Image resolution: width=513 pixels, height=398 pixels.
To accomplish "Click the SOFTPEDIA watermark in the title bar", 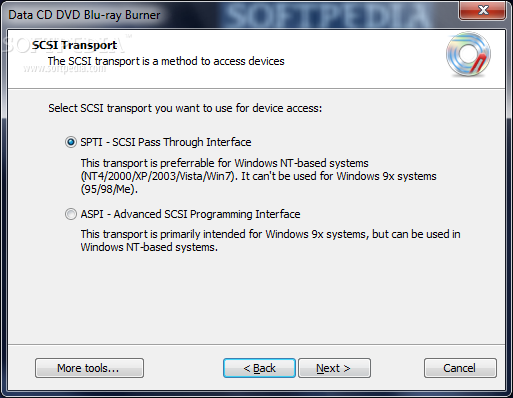I will 328,16.
